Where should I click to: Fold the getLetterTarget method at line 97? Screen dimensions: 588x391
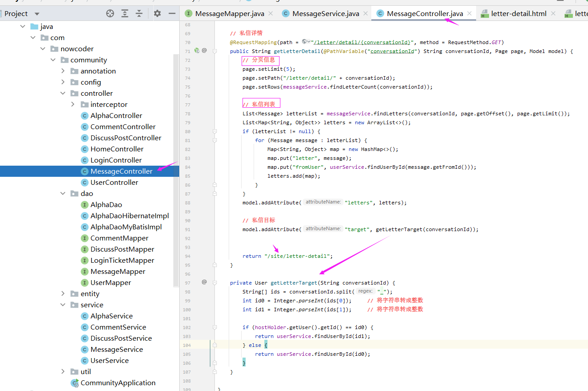tap(215, 283)
